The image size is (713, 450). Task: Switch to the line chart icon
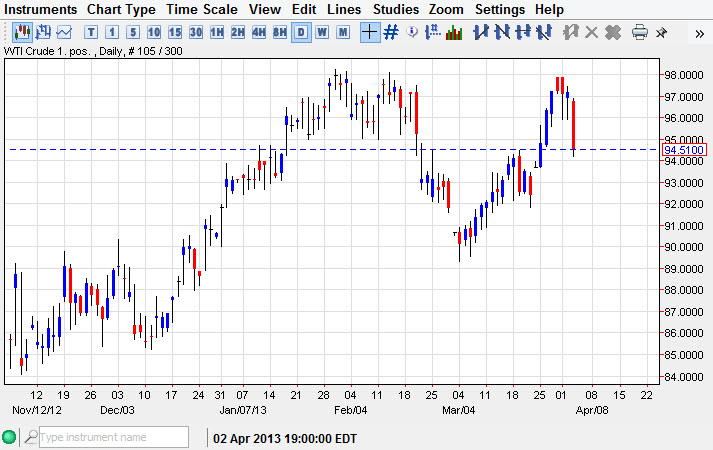point(64,32)
